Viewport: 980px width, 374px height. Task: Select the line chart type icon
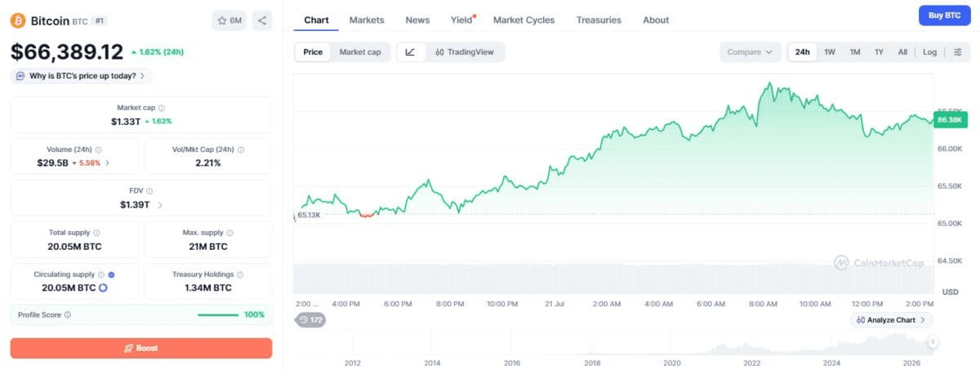point(410,52)
